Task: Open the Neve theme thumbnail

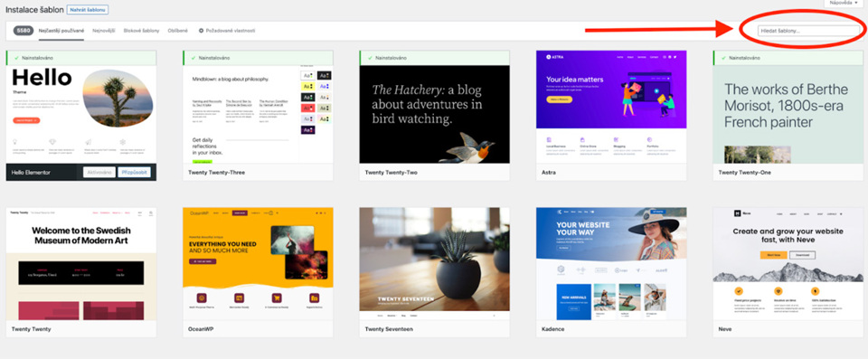Action: [x=788, y=264]
